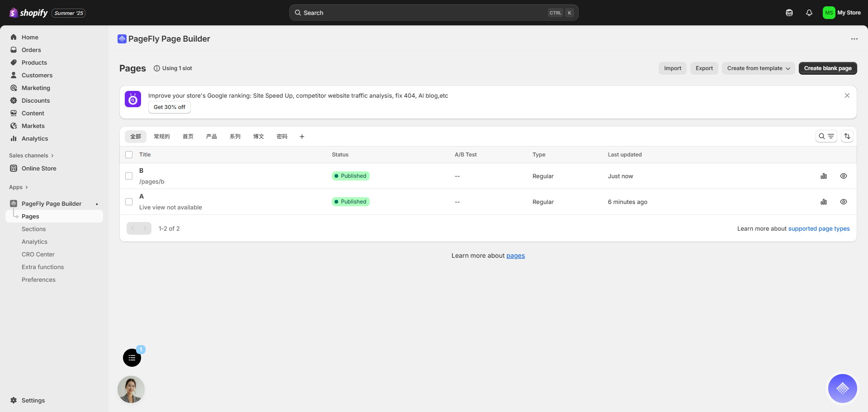Switch to the 产品 tab
The image size is (868, 412).
(x=211, y=137)
